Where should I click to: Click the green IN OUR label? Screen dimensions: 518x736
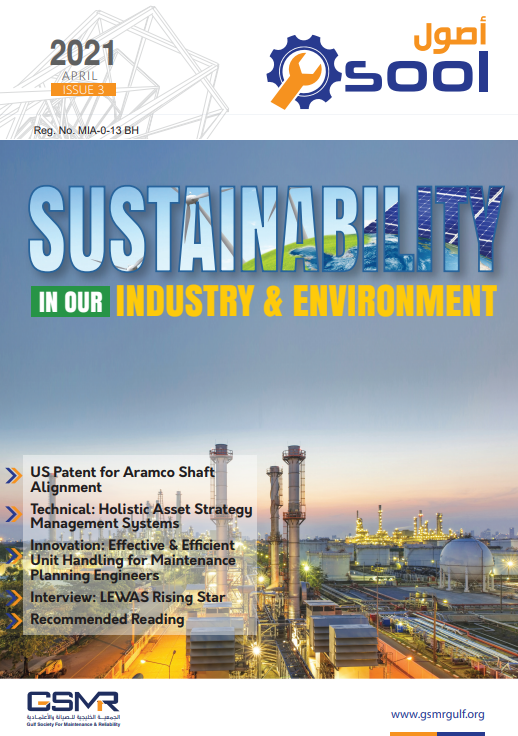70,301
